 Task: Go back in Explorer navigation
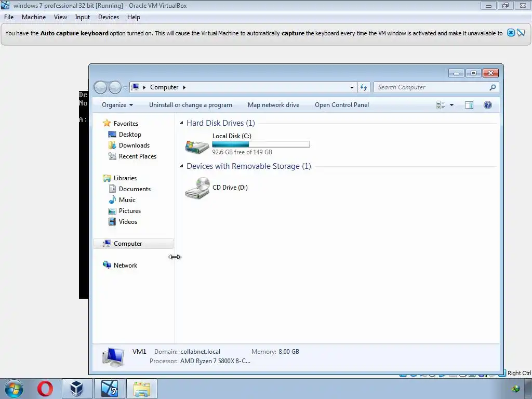click(x=100, y=87)
